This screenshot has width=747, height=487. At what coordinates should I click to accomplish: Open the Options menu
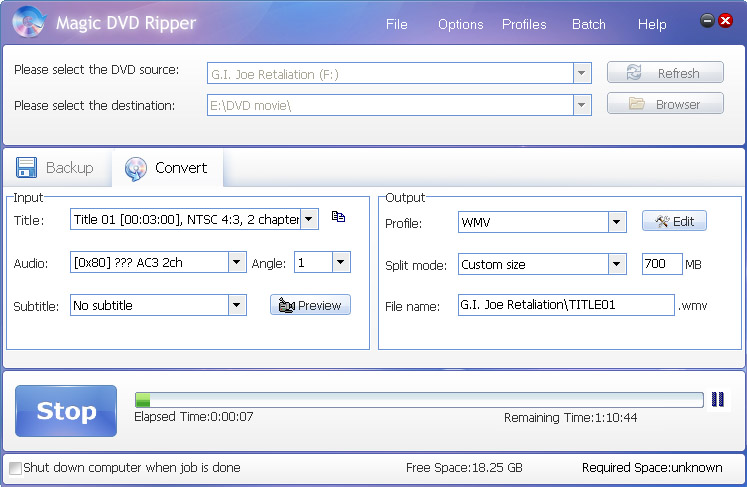coord(461,24)
